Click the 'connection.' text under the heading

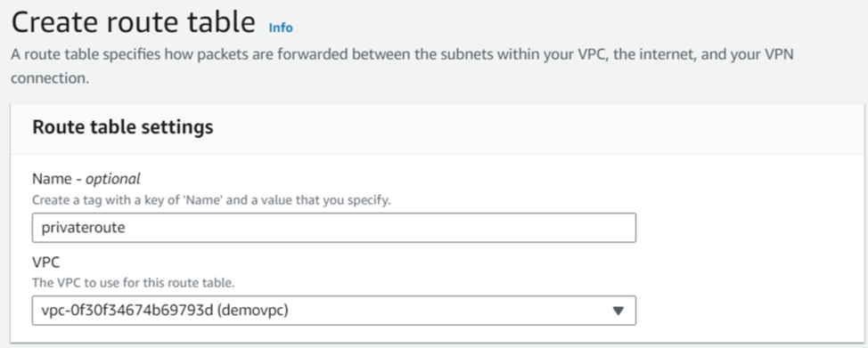point(50,78)
